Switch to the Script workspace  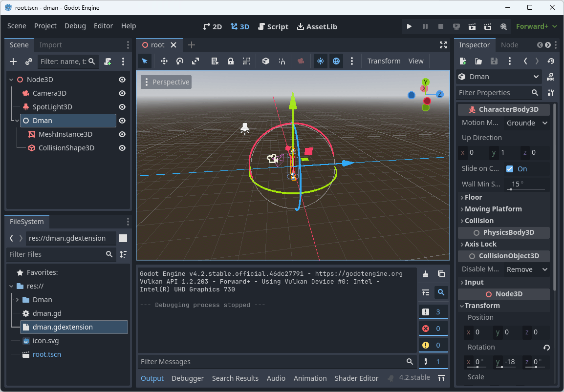click(273, 26)
